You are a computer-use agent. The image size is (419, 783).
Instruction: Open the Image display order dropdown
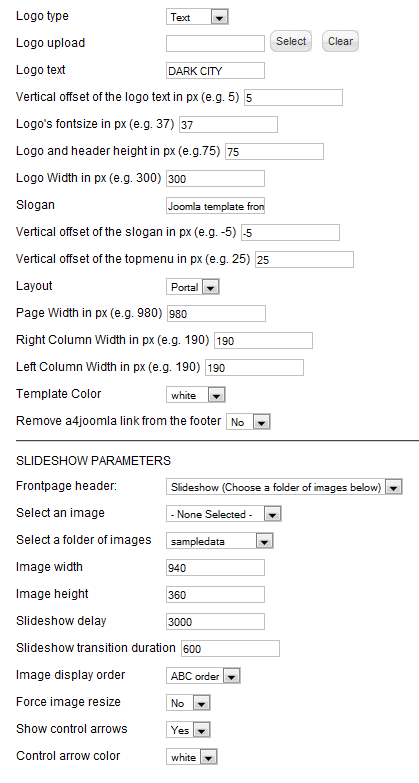point(203,676)
